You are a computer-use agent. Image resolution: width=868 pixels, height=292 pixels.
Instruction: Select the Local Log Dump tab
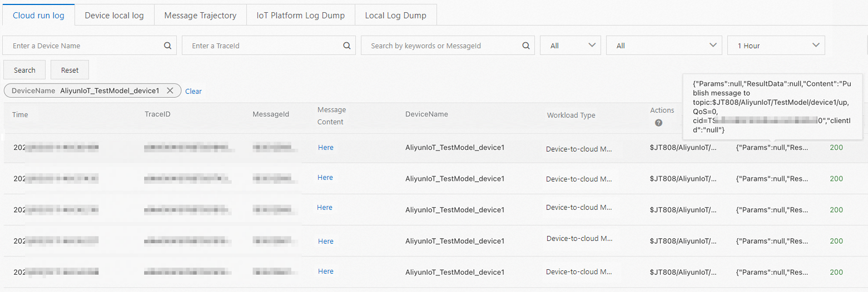395,16
